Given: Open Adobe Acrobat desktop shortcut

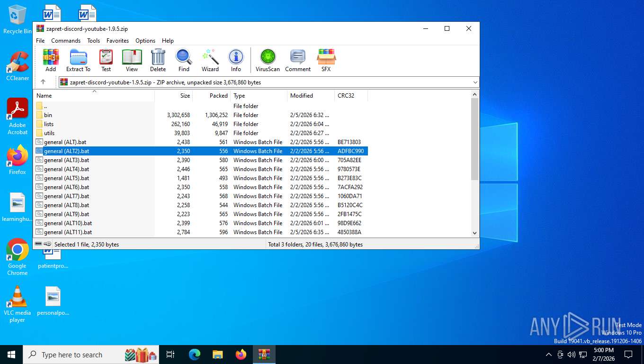Looking at the screenshot, I should [x=18, y=117].
